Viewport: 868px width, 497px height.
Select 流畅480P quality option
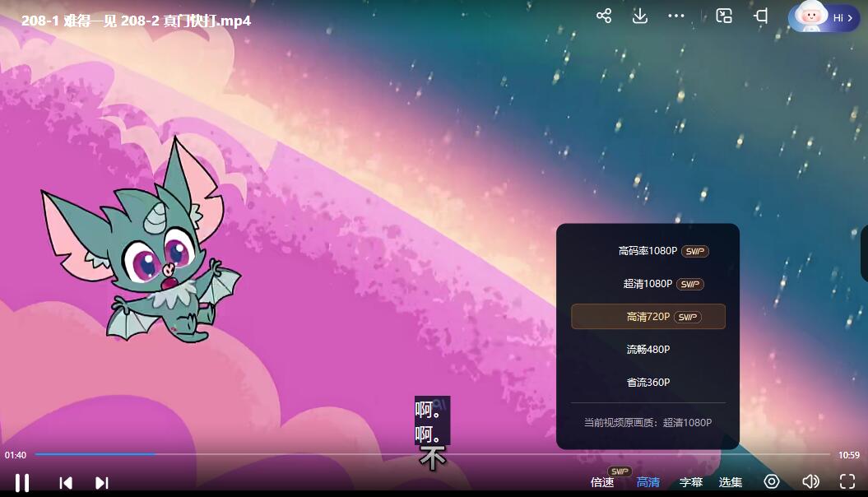[648, 349]
